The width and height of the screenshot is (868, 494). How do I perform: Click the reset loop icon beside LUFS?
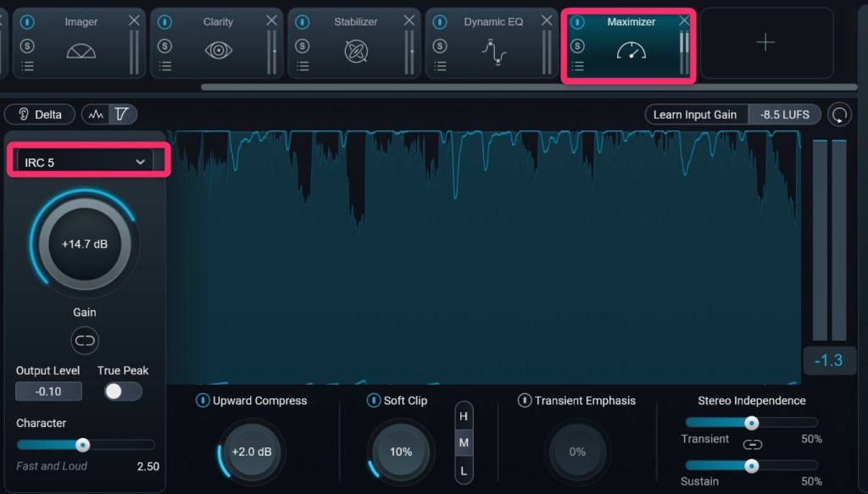[839, 115]
